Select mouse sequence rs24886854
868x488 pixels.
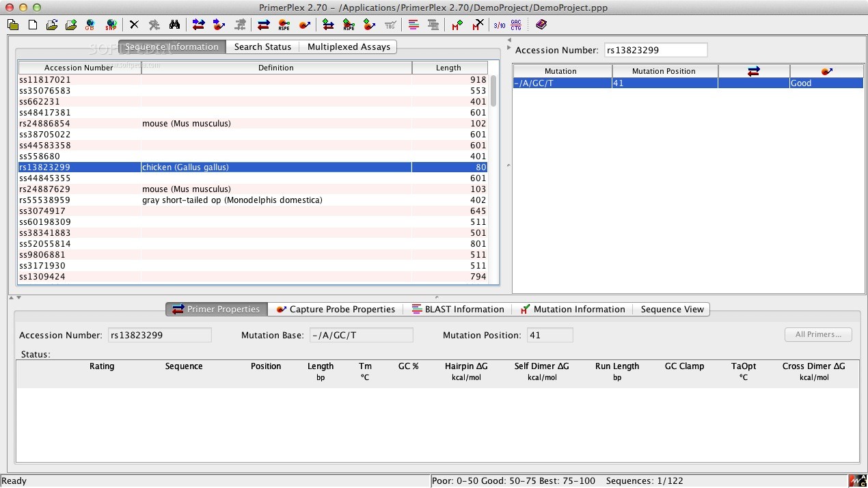(x=253, y=123)
